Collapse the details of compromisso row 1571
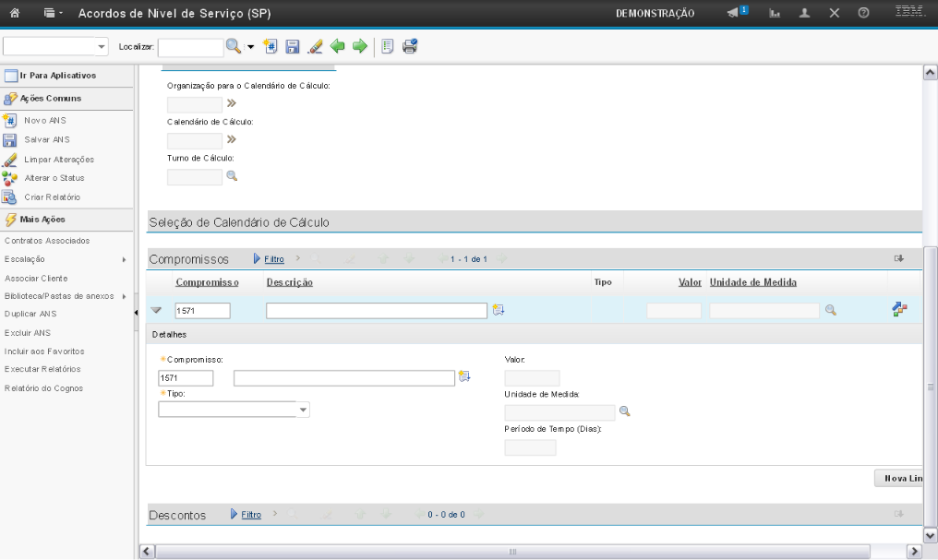The height and width of the screenshot is (560, 938). pyautogui.click(x=156, y=311)
